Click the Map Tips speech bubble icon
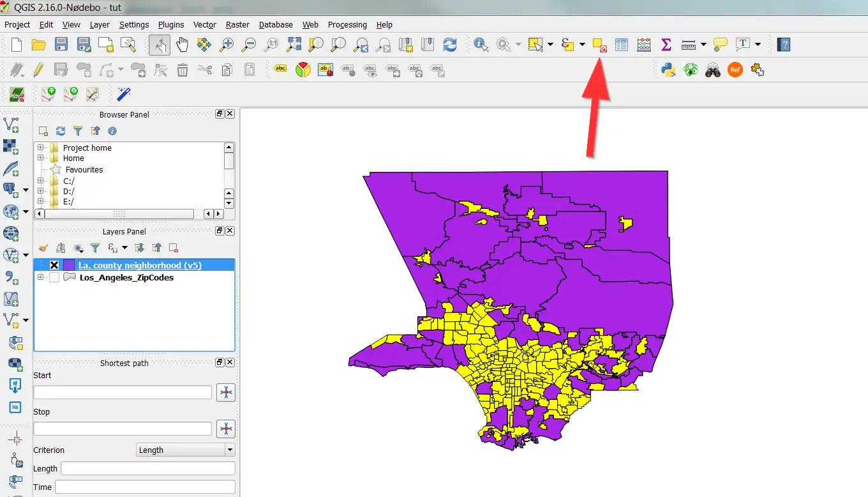Viewport: 868px width, 497px height. coord(721,45)
